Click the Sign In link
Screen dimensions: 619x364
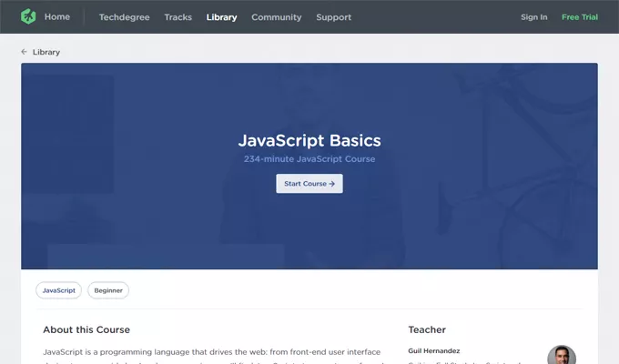[x=533, y=17]
